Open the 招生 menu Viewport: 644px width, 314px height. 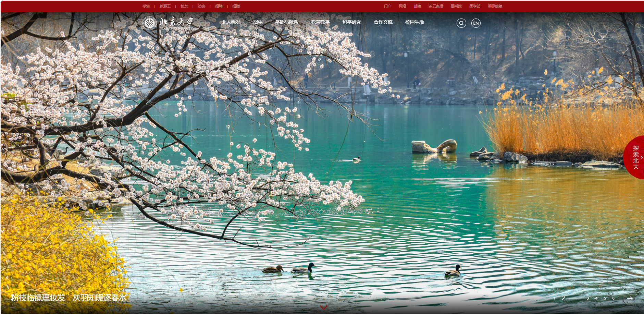[258, 22]
